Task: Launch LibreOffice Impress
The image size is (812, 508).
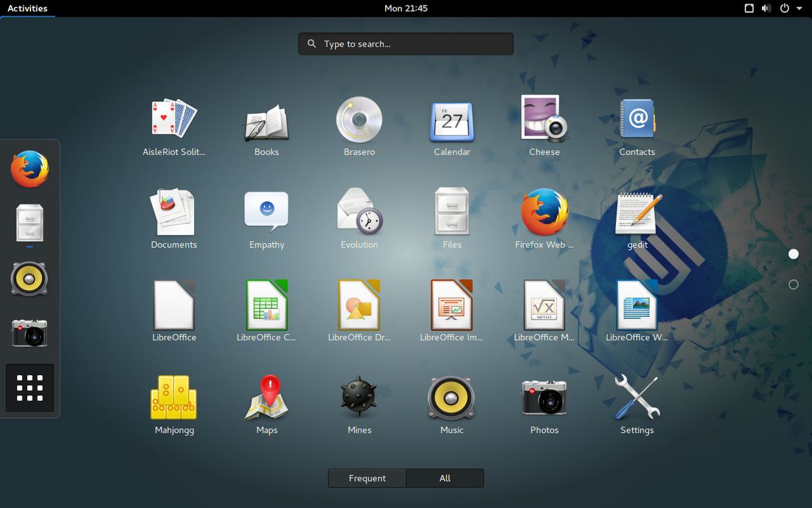Action: tap(451, 305)
